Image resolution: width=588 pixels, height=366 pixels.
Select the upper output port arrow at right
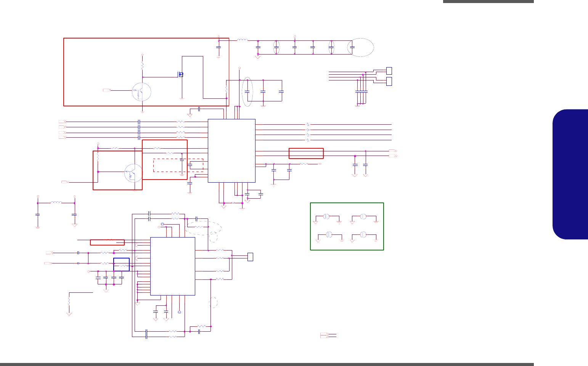point(393,151)
